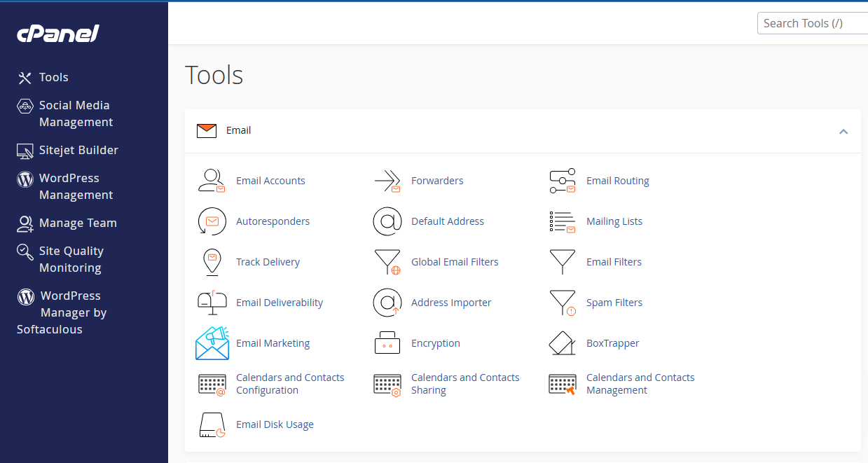868x463 pixels.
Task: Collapse the Email section chevron
Action: (x=843, y=131)
